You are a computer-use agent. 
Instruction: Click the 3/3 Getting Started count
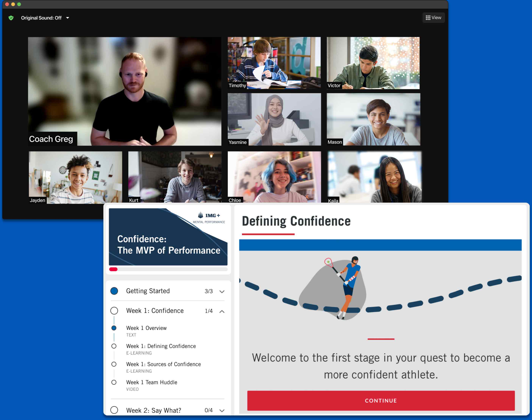[208, 291]
